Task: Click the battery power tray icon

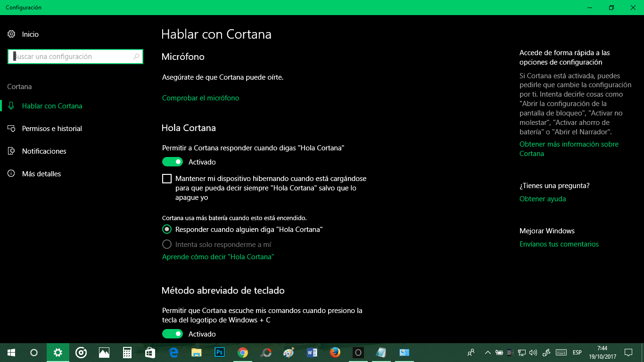Action: (x=499, y=353)
